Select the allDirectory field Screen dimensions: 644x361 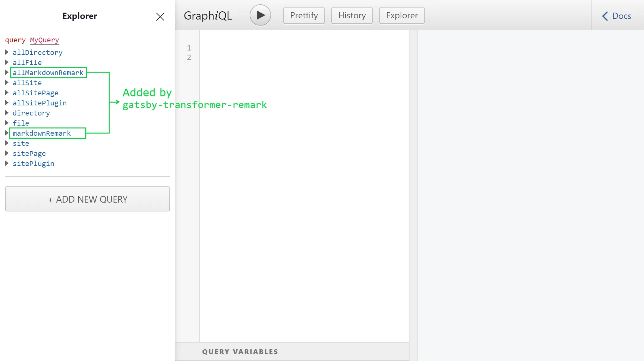(38, 52)
